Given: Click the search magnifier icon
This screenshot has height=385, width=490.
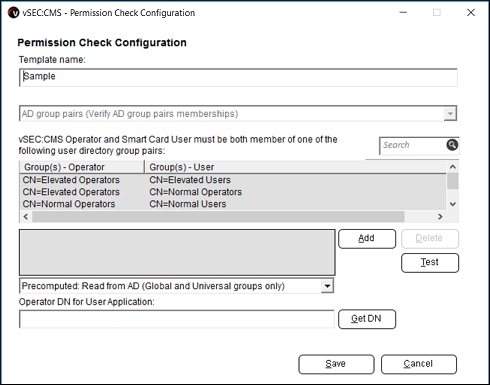Looking at the screenshot, I should coord(452,145).
